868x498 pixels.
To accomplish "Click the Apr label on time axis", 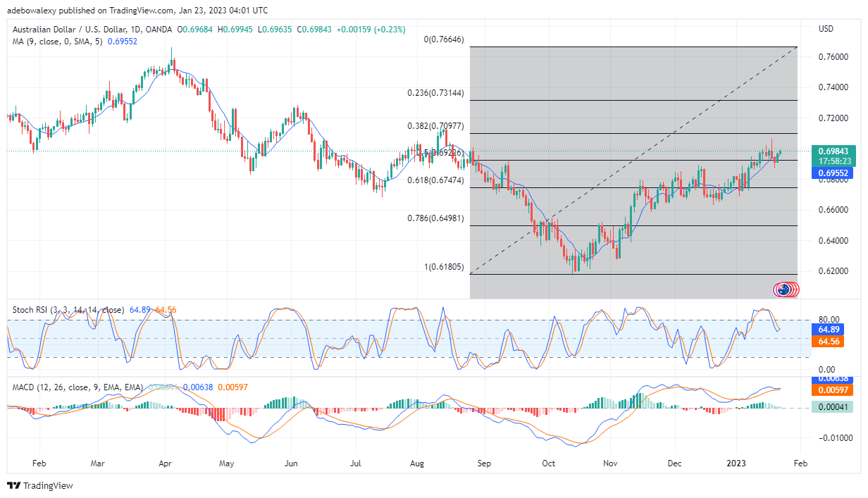I will pyautogui.click(x=166, y=464).
